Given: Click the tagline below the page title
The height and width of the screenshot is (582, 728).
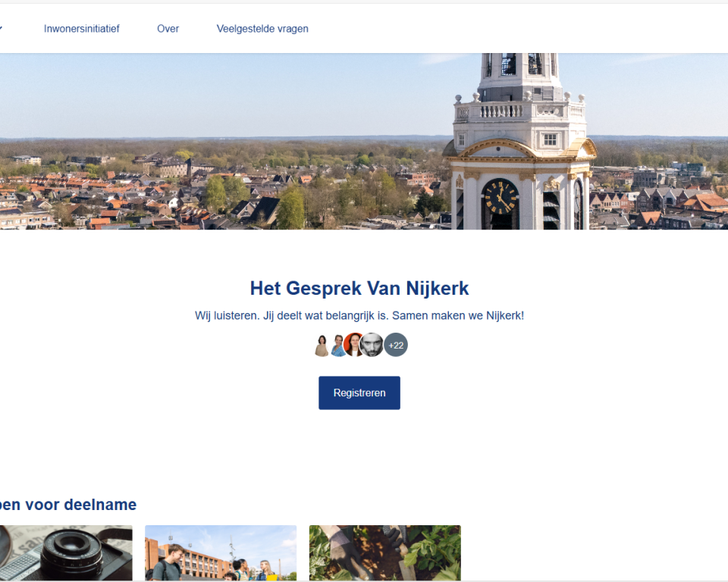Looking at the screenshot, I should (359, 315).
